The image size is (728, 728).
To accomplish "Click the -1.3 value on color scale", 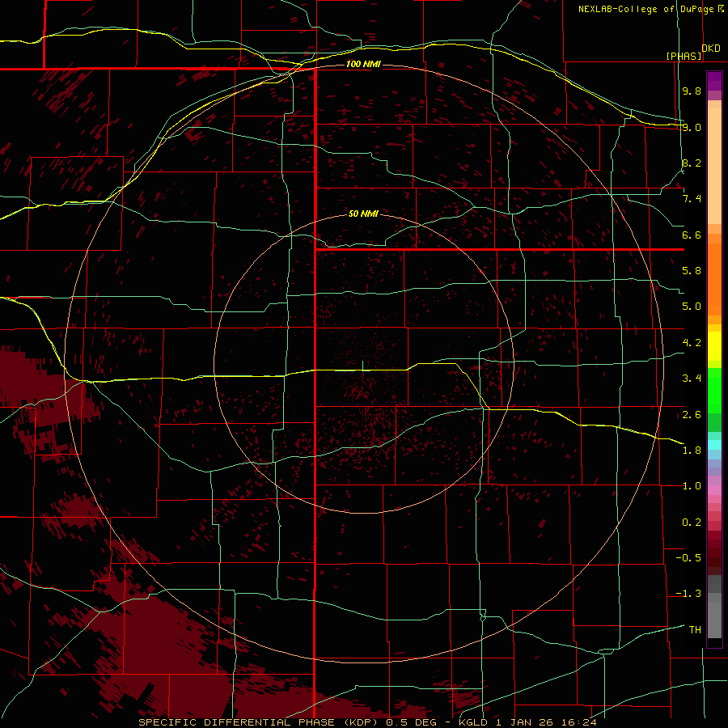I will point(688,594).
